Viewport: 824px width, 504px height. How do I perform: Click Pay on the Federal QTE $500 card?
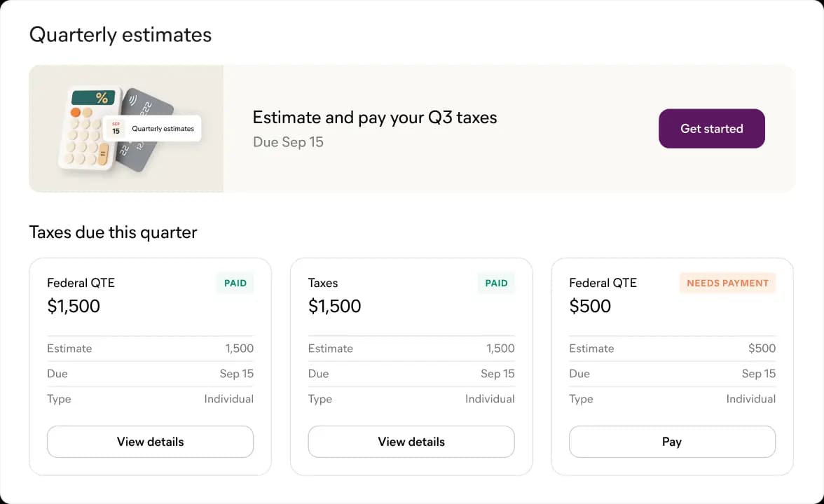[671, 442]
